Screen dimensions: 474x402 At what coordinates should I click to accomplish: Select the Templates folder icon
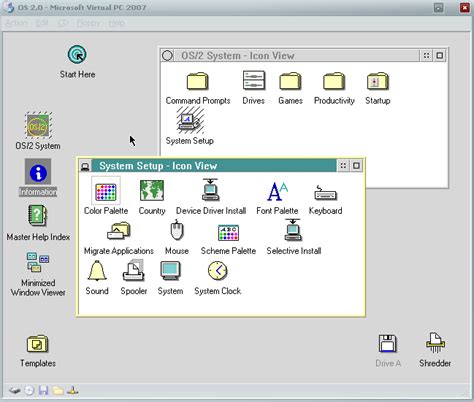pos(38,344)
